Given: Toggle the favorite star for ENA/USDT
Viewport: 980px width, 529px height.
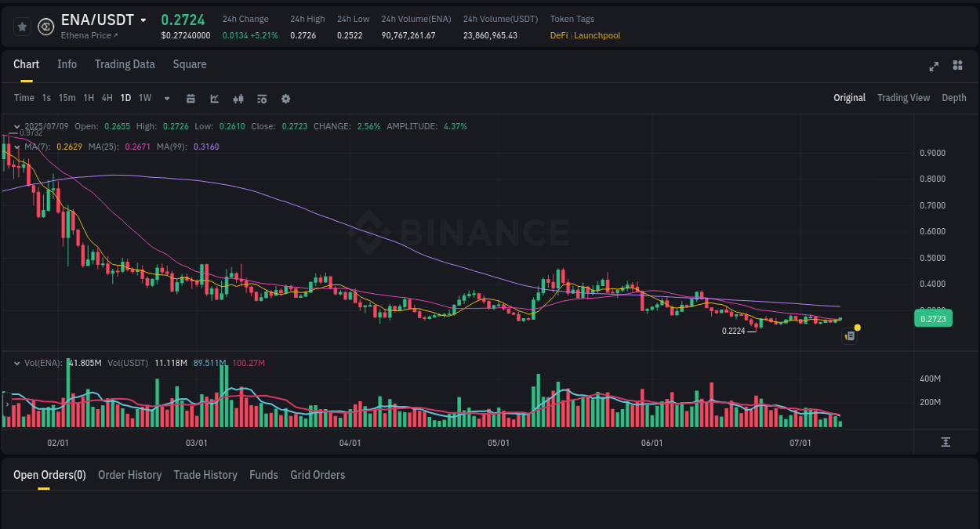Looking at the screenshot, I should tap(22, 26).
